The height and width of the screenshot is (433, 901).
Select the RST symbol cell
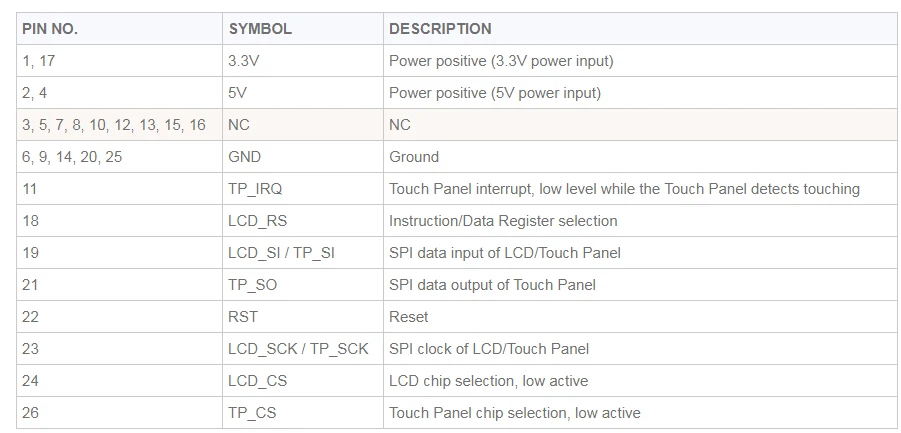point(303,317)
